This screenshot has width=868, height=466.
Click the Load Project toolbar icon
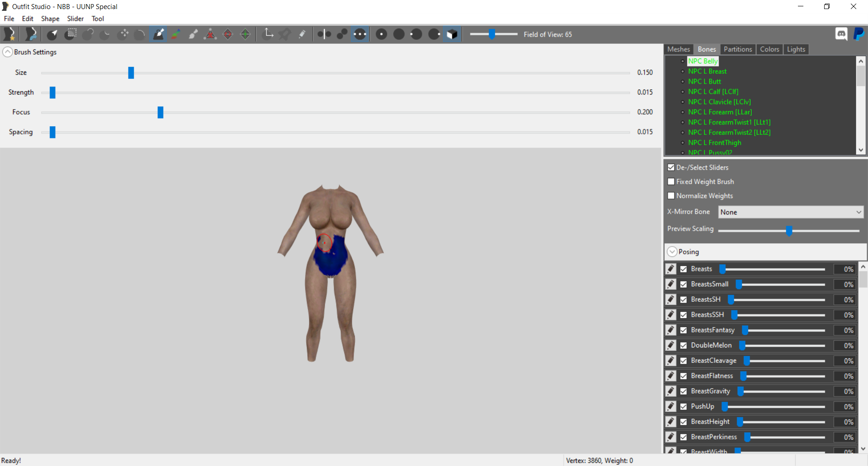tap(31, 34)
